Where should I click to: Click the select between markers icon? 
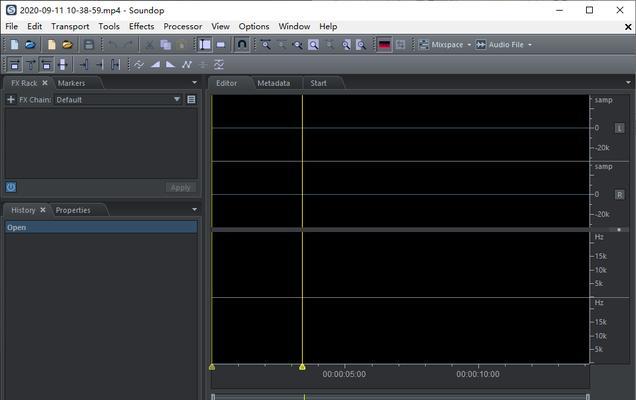116,65
